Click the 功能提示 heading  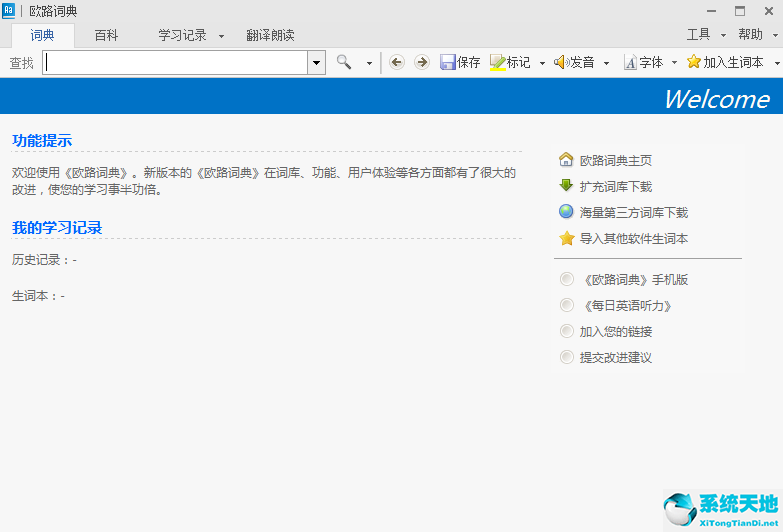[x=42, y=140]
